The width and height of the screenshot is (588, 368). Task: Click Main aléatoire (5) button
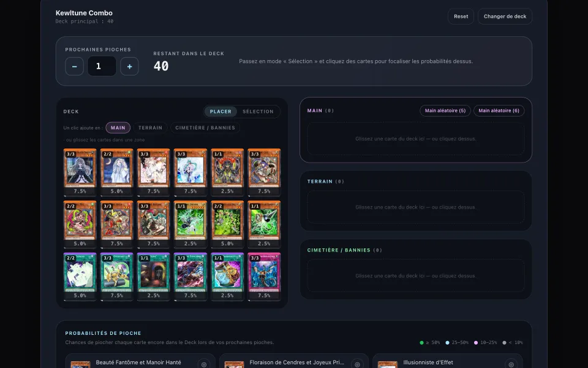[x=445, y=111]
